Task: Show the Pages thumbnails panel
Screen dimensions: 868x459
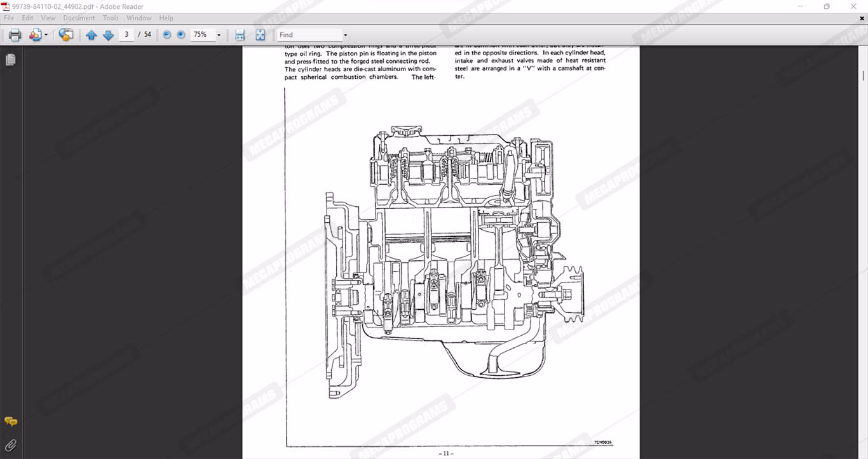Action: coord(11,60)
